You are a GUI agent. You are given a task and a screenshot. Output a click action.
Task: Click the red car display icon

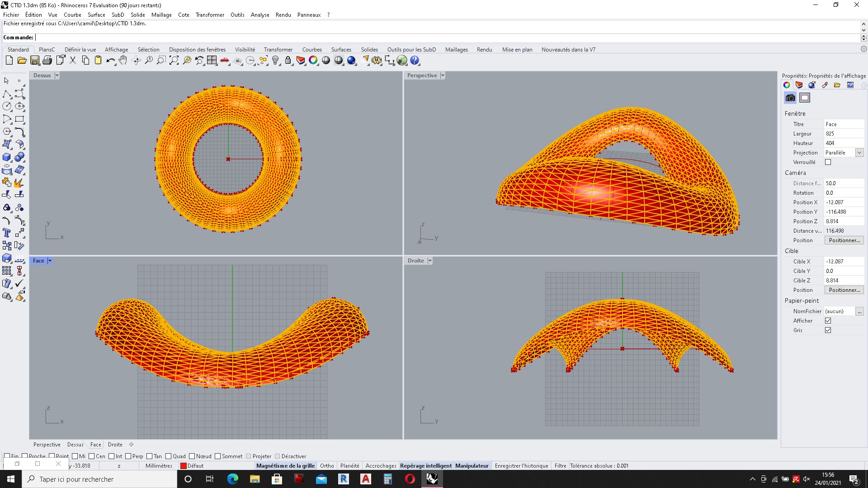(224, 60)
